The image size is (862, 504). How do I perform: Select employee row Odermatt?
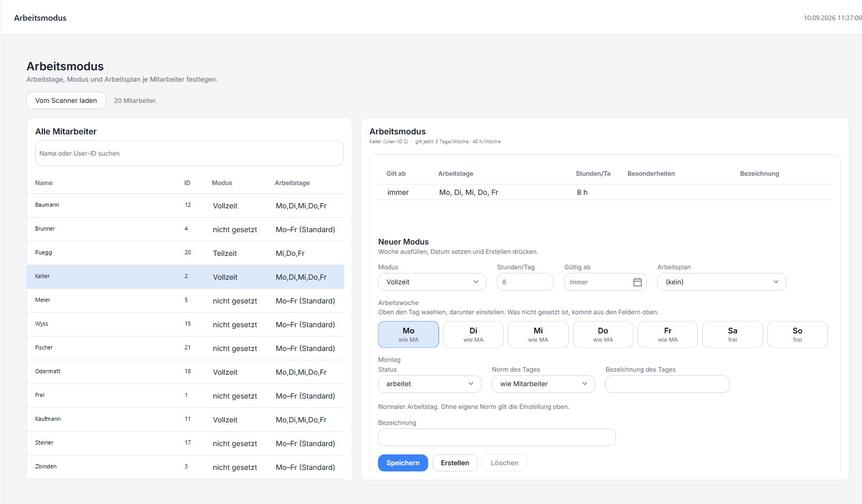186,372
